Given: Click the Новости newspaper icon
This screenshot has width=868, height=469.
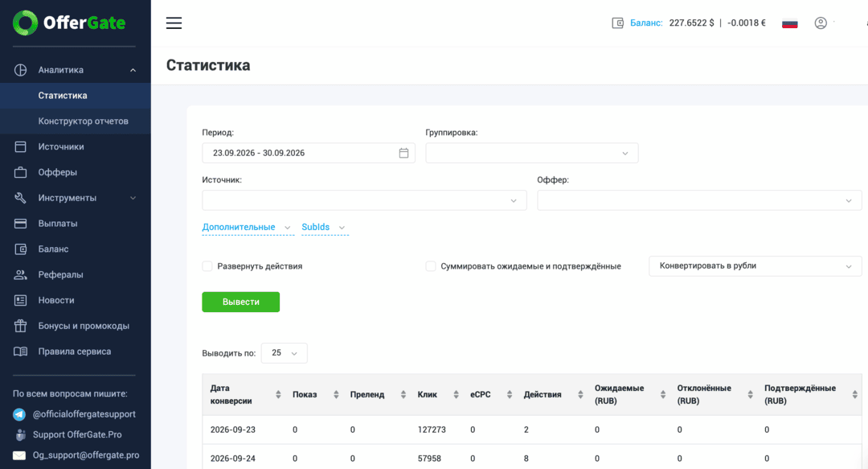Looking at the screenshot, I should (x=20, y=300).
